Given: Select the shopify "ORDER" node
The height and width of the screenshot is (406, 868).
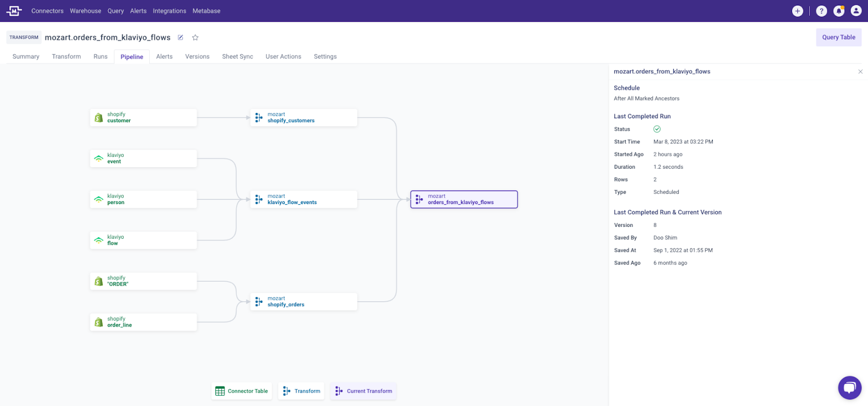Looking at the screenshot, I should (143, 281).
